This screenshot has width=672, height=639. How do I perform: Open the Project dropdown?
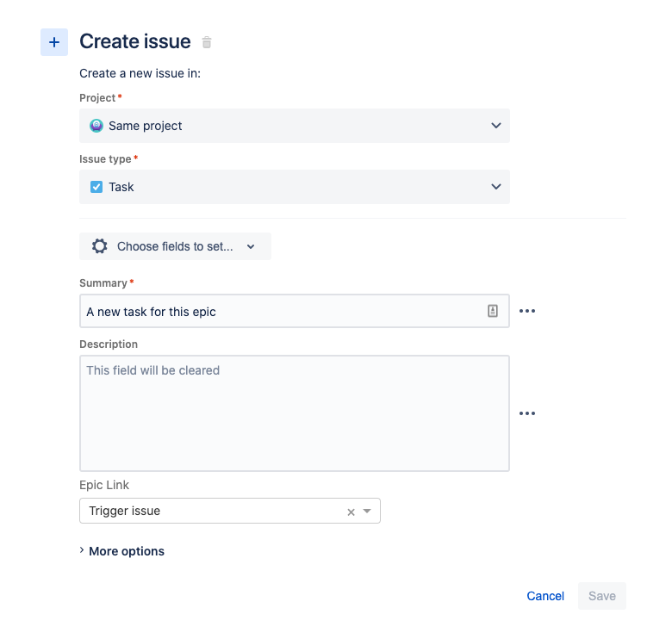coord(495,126)
